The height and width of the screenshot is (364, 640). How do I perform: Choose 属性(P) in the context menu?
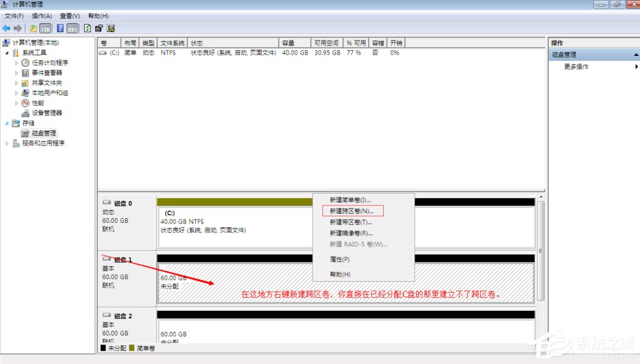tap(340, 259)
